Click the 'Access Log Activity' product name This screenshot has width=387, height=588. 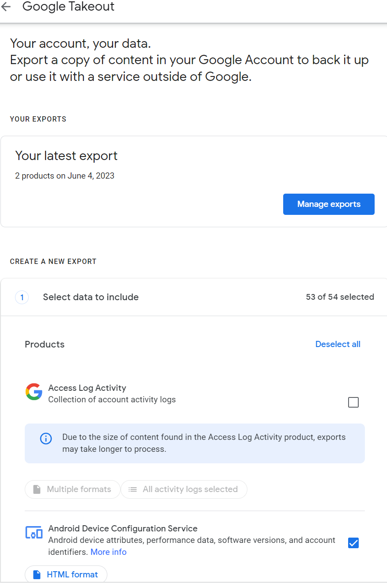click(87, 388)
